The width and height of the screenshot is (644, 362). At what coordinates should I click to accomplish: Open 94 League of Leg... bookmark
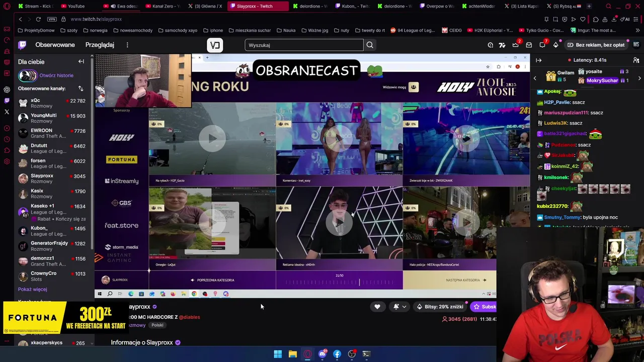pos(413,30)
